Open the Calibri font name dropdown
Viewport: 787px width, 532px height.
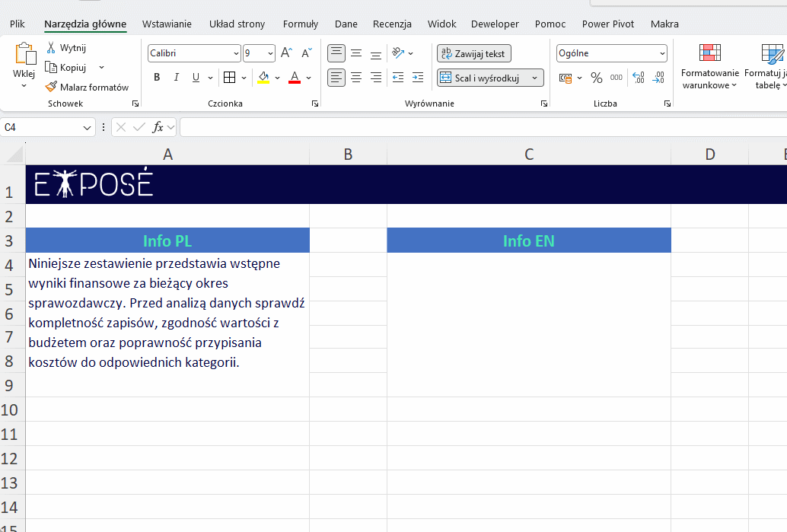(x=236, y=53)
